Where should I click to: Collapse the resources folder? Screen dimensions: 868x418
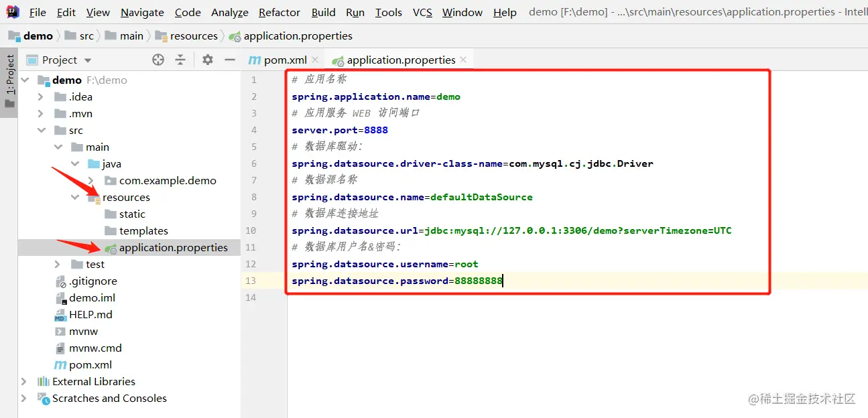[x=75, y=197]
